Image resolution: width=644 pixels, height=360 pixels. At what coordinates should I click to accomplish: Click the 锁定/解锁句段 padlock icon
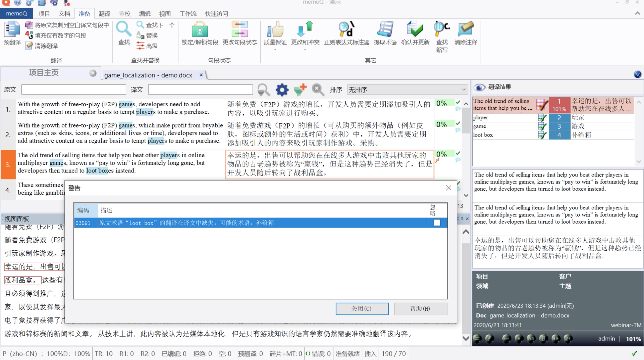coord(200,33)
